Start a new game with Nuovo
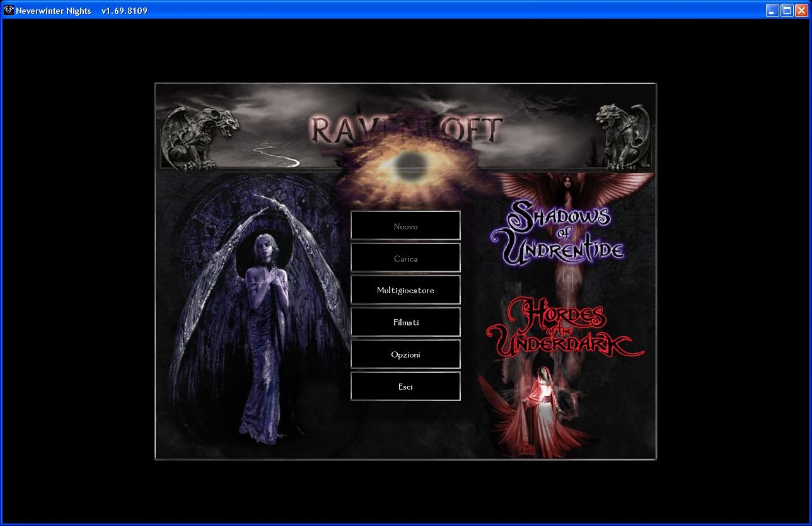812x526 pixels. coord(405,226)
